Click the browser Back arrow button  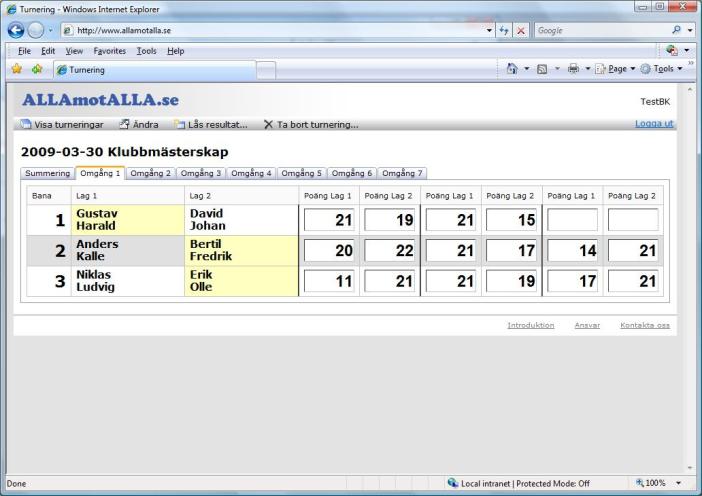(15, 31)
